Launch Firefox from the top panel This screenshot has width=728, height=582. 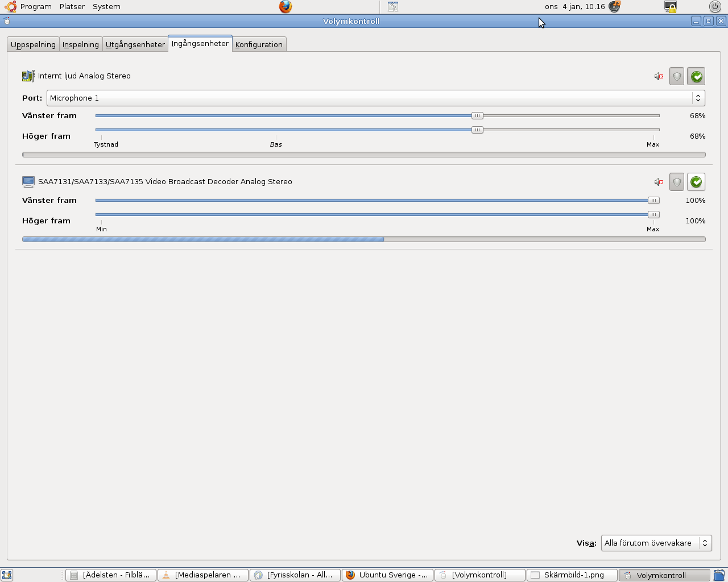286,7
